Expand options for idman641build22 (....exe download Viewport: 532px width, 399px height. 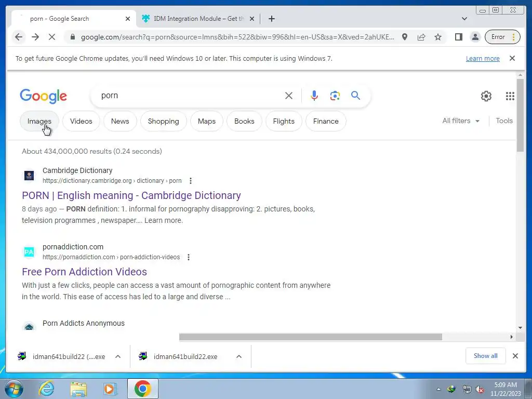[118, 356]
